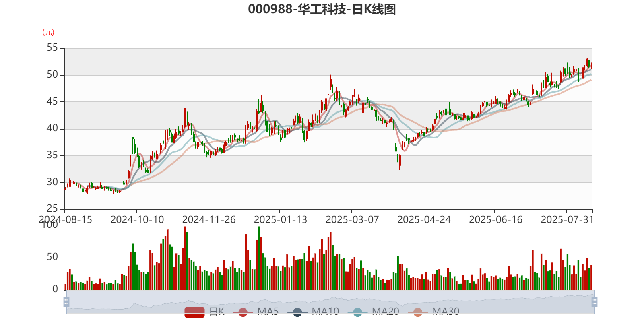Screen dimensions: 644x322
Task: Click the 2025-04-24 date axis label
Action: click(x=424, y=220)
